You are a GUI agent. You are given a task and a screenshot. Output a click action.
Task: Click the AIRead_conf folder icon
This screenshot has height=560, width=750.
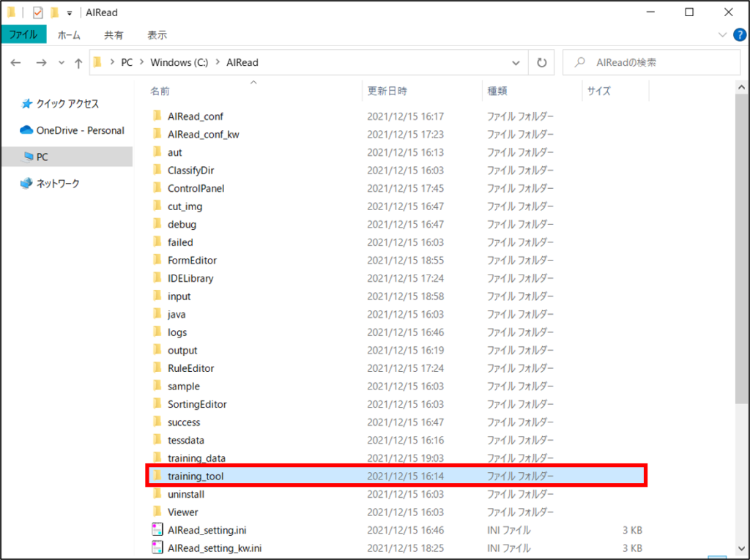click(157, 116)
